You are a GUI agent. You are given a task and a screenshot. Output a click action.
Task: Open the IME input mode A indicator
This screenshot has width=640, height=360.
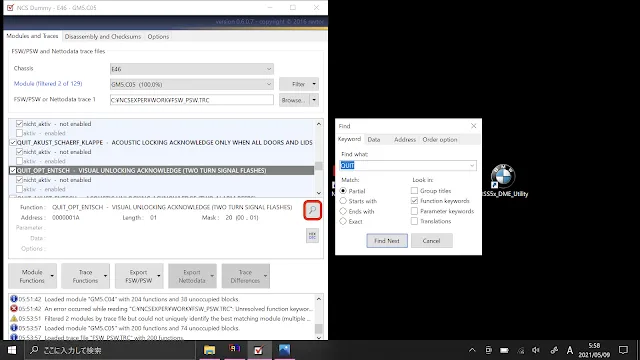point(569,350)
